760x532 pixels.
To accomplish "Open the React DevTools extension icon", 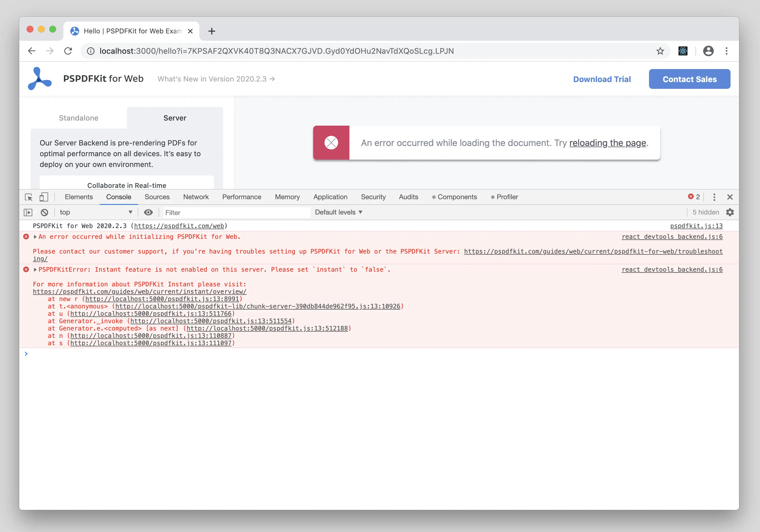I will [x=683, y=51].
